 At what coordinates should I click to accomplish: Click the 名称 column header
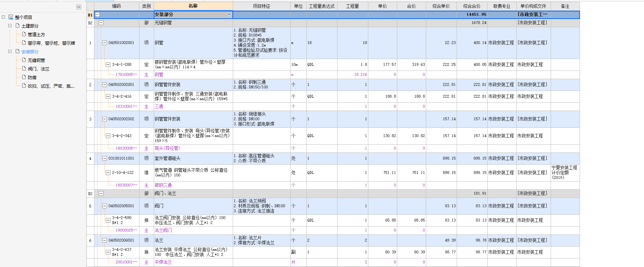[x=193, y=6]
